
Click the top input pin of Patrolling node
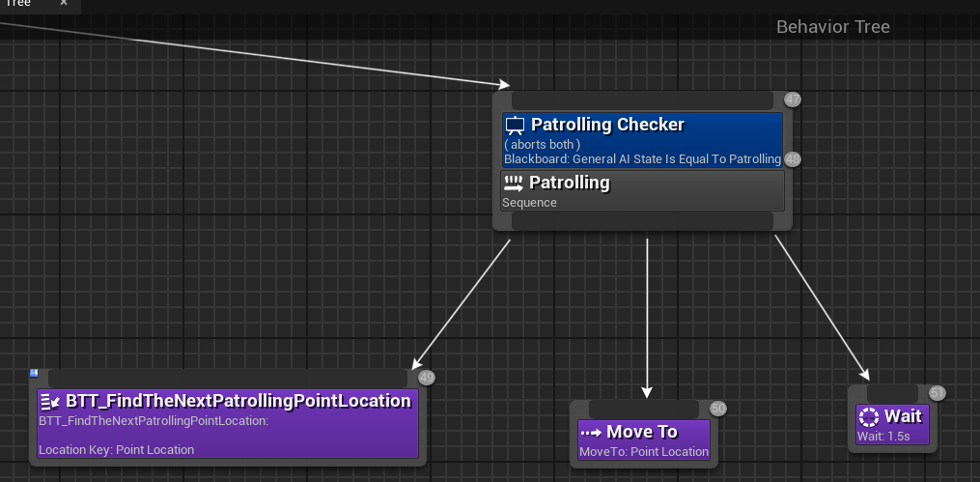click(x=642, y=100)
